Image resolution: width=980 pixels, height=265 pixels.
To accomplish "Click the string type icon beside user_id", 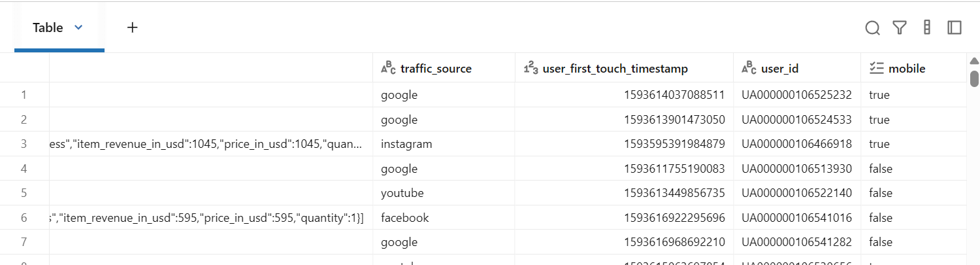I will click(749, 68).
